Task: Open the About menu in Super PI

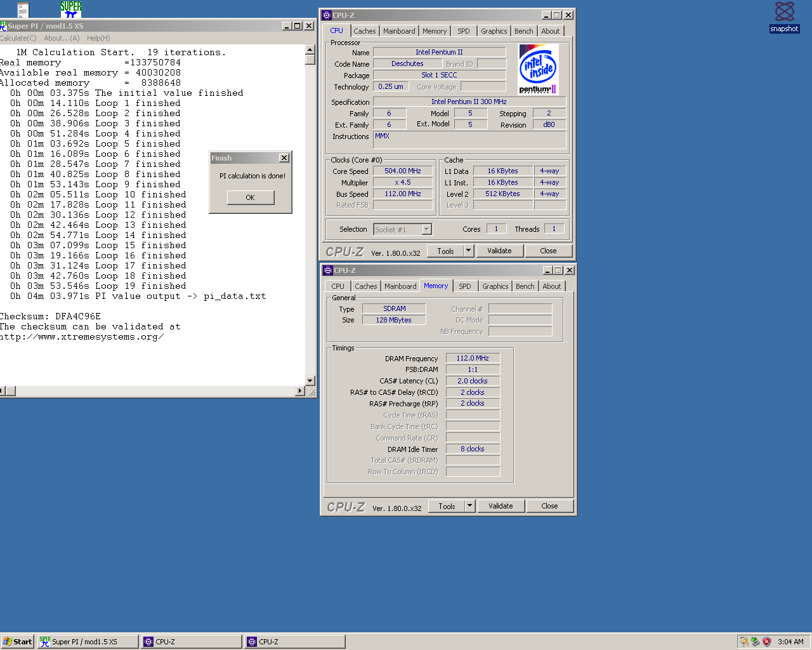Action: pos(62,38)
